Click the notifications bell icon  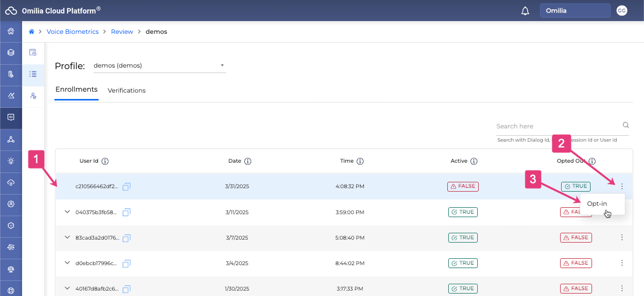[x=525, y=11]
